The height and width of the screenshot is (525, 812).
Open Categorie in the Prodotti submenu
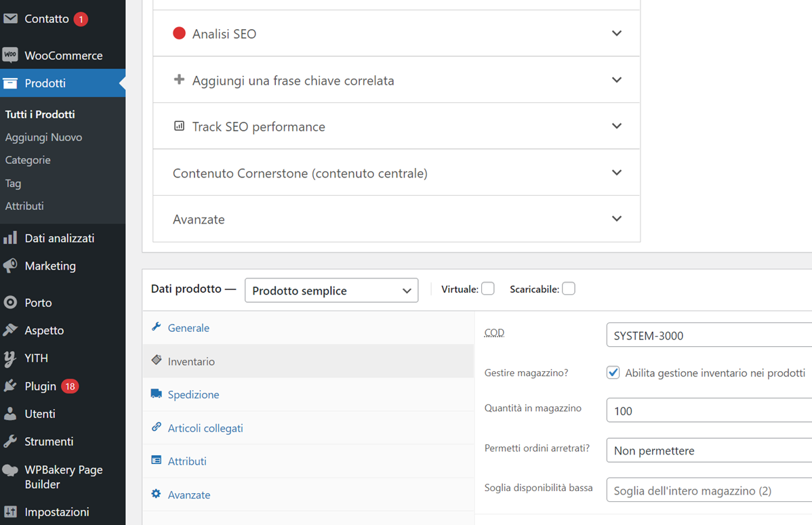(x=28, y=161)
